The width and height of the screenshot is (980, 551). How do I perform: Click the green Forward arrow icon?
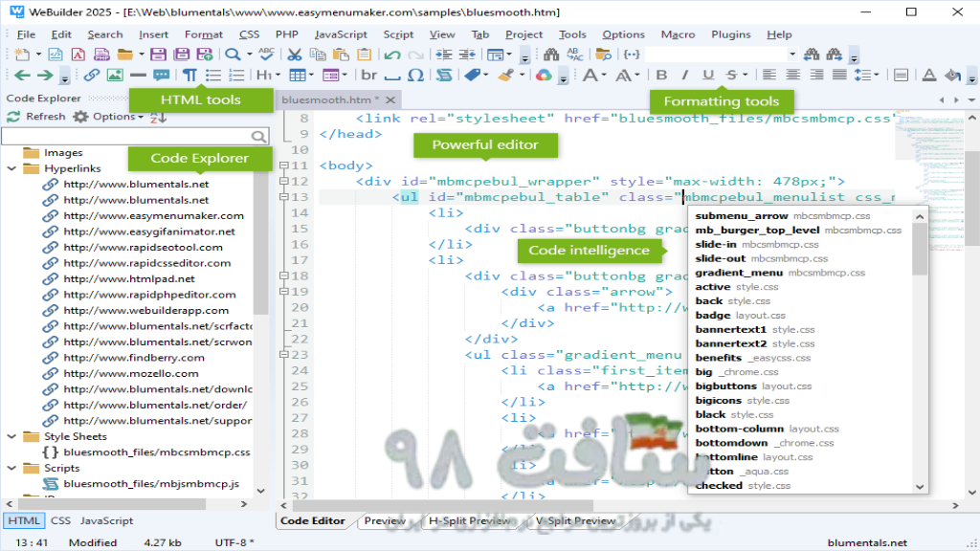[45, 76]
